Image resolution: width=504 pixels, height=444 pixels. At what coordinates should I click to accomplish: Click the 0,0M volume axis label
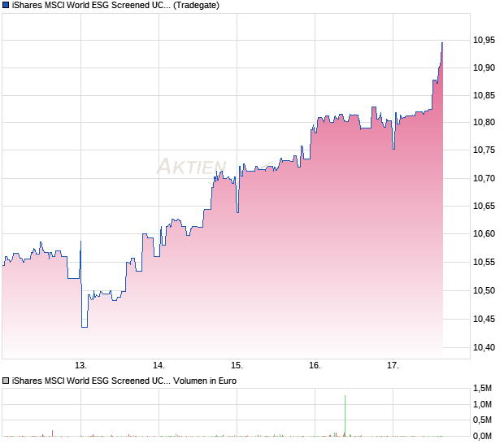tap(482, 437)
